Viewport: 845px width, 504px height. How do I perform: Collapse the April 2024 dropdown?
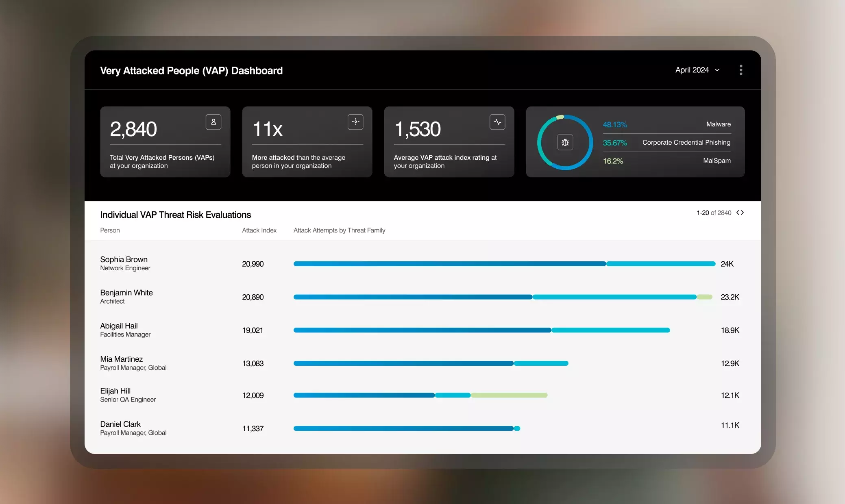click(x=717, y=70)
